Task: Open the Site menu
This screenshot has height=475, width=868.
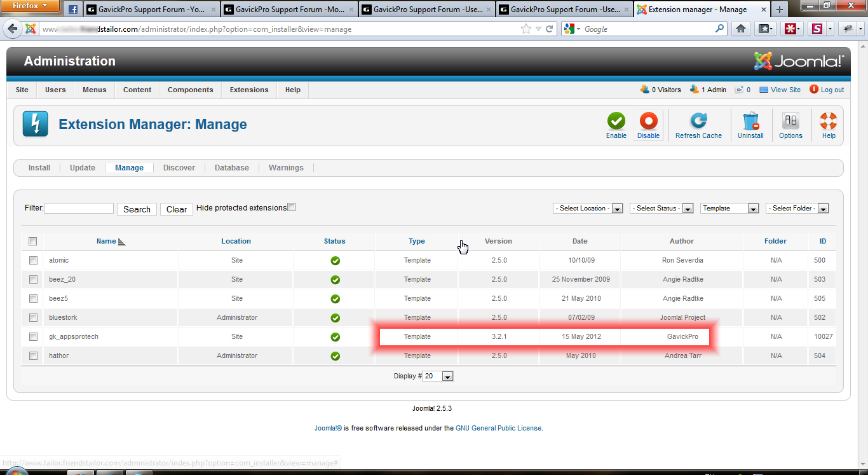Action: tap(22, 90)
